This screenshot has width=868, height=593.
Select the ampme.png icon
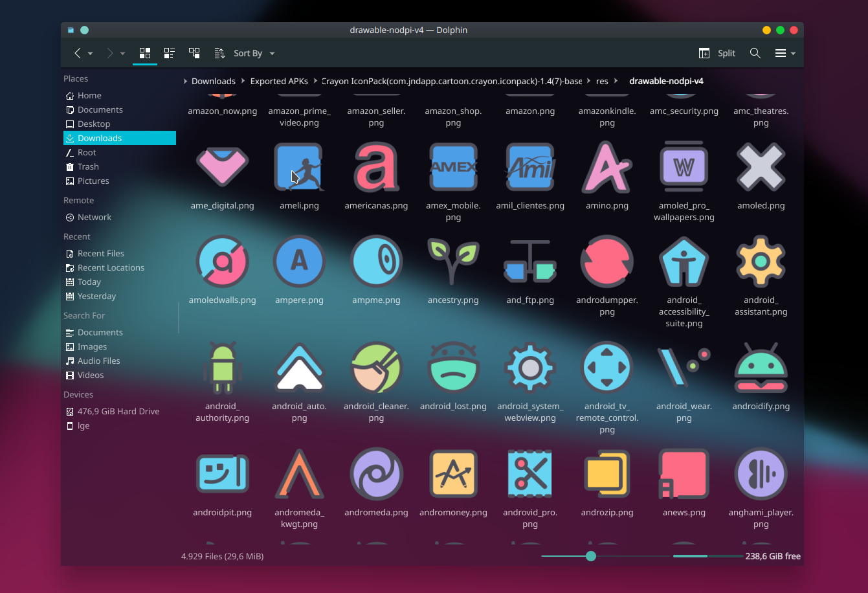point(376,262)
